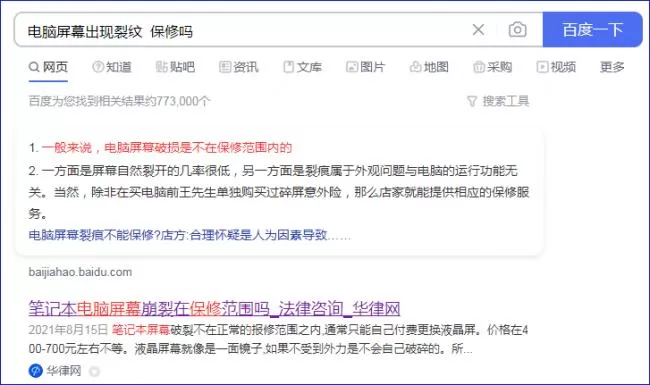
Task: Clear the search box with X icon
Action: pos(478,30)
